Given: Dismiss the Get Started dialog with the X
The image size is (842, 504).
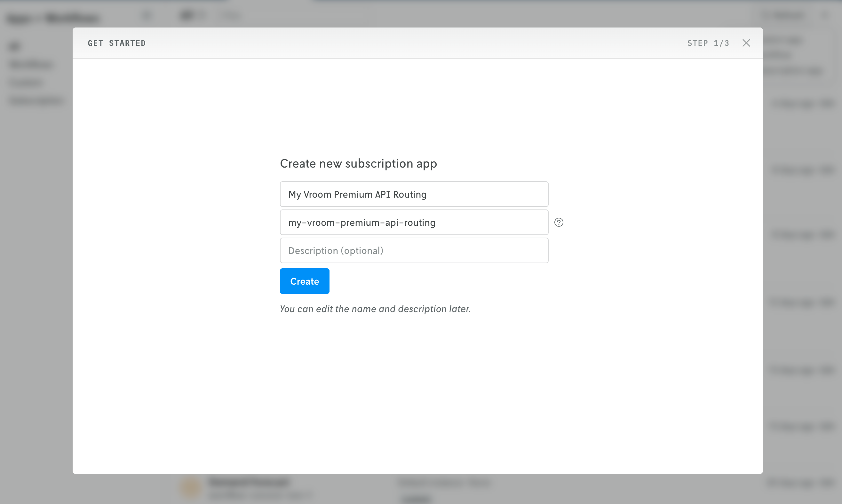Looking at the screenshot, I should [x=746, y=43].
